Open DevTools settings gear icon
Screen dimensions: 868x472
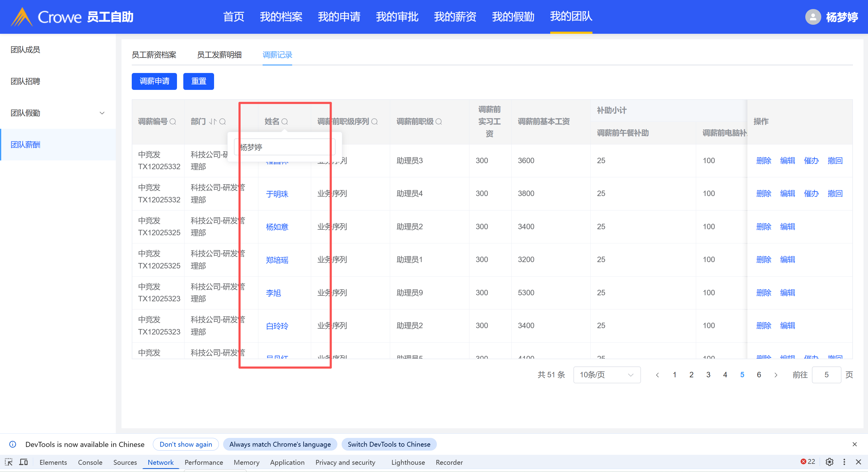click(x=829, y=462)
